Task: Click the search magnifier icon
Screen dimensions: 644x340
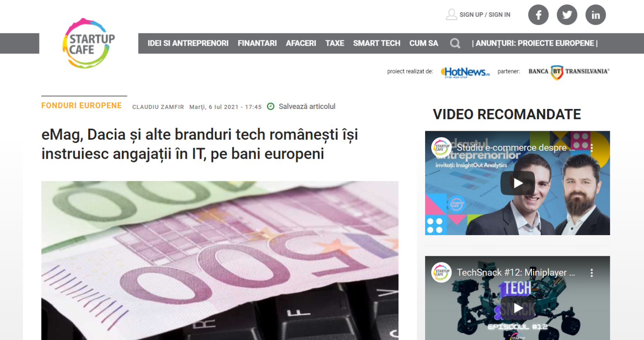Action: pos(455,43)
